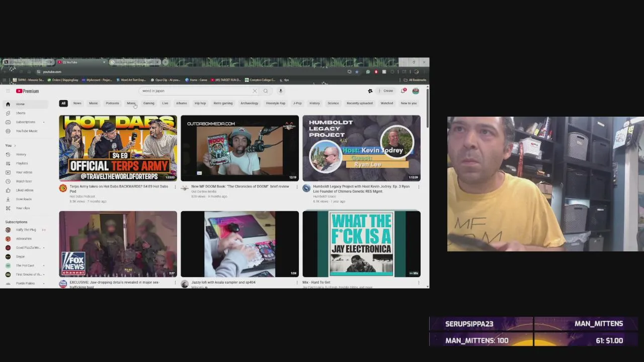Open the Humboldt Legacy channel avatar
Screen dimensions: 644x362
pyautogui.click(x=306, y=189)
